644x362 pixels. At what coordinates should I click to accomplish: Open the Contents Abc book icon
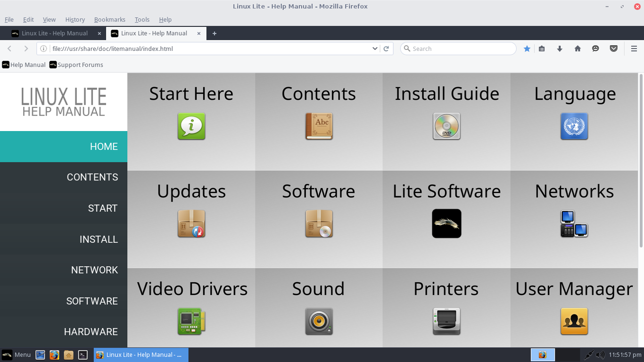(319, 126)
